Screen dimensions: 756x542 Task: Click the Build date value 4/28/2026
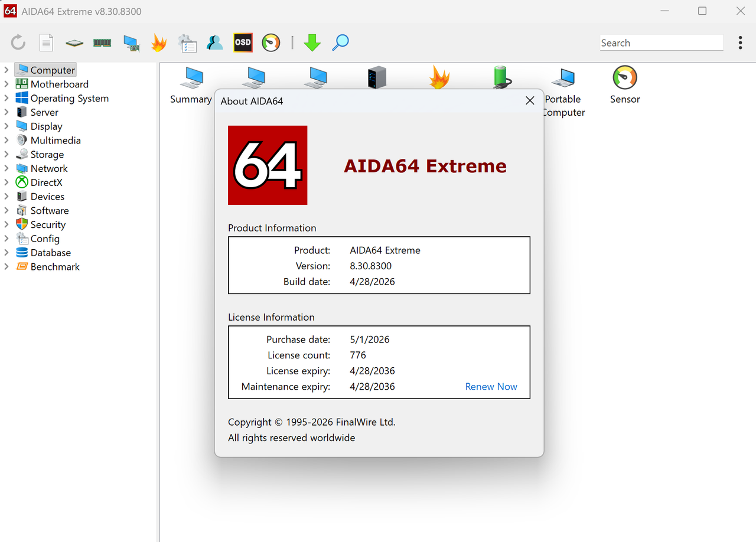click(x=372, y=282)
